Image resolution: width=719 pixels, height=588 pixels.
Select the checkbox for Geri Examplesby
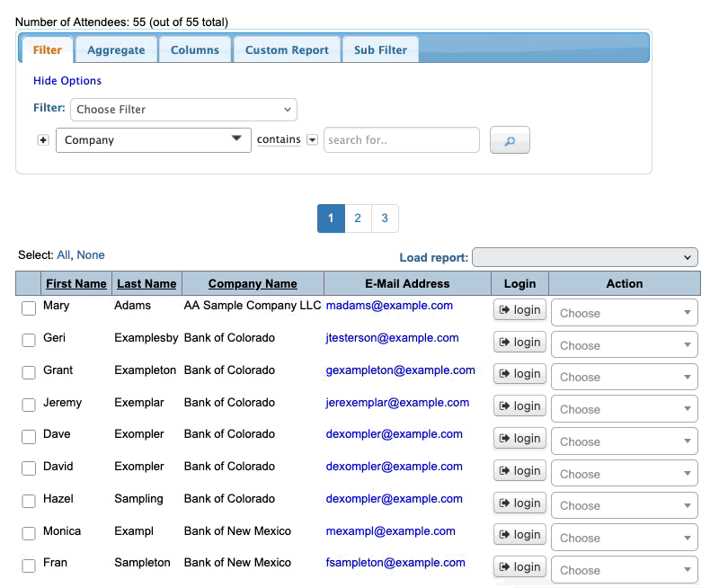pyautogui.click(x=29, y=341)
